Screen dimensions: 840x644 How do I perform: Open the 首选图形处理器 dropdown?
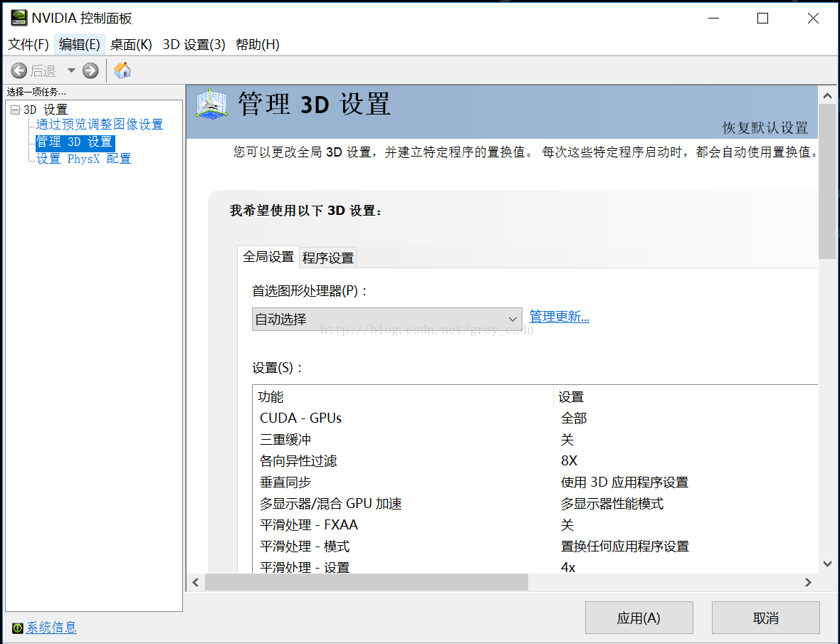tap(387, 319)
